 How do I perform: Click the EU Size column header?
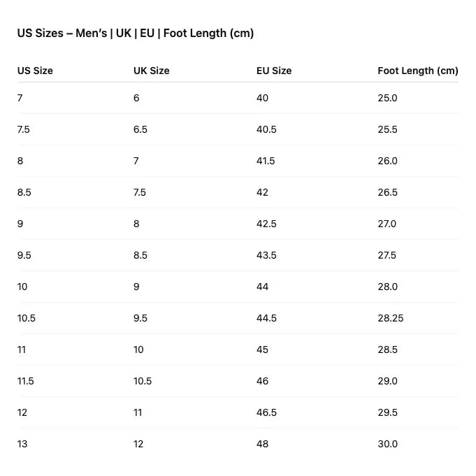(x=274, y=71)
